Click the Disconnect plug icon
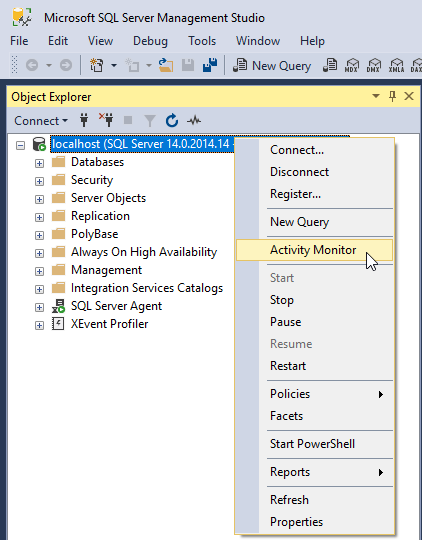Viewport: 422px width, 540px height. (106, 120)
